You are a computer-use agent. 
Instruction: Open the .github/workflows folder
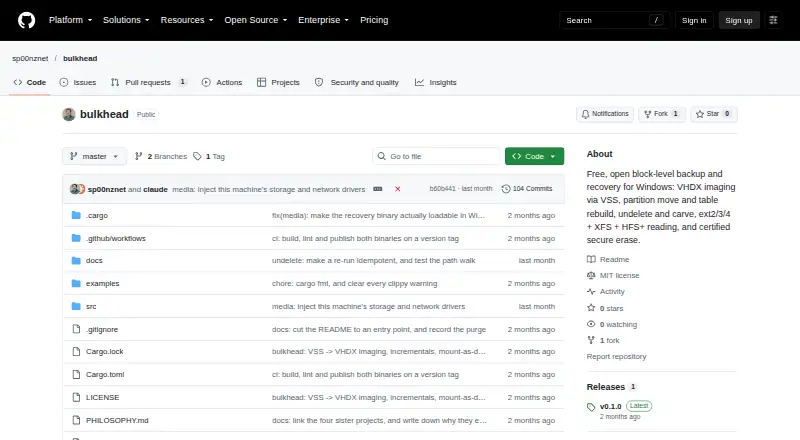tap(116, 238)
